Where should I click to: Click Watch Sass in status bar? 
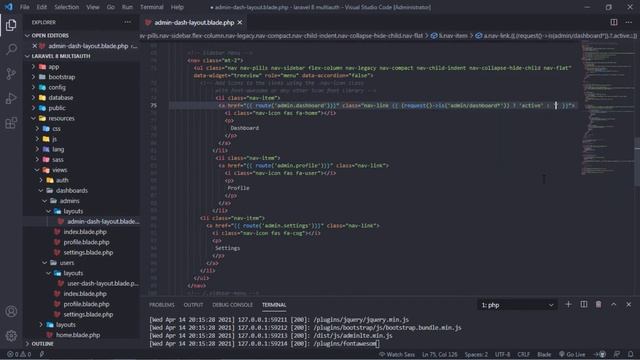[397, 354]
